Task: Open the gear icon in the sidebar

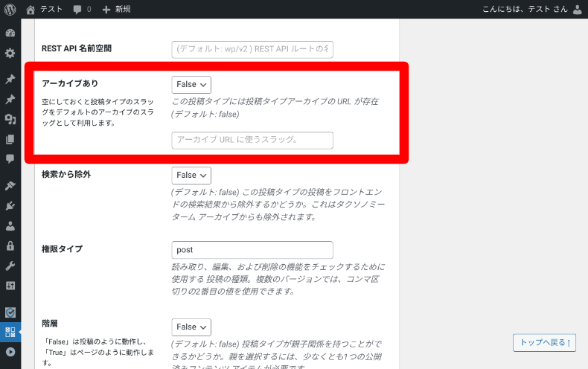Action: 10,53
